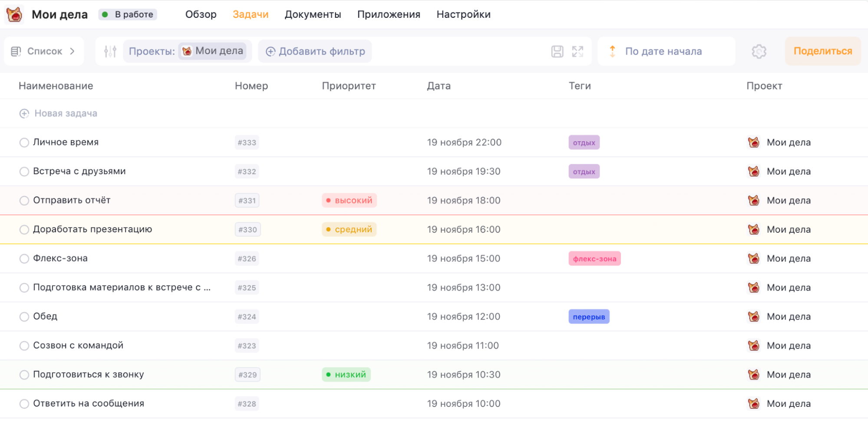Click the plus icon beside Новая задача

24,113
